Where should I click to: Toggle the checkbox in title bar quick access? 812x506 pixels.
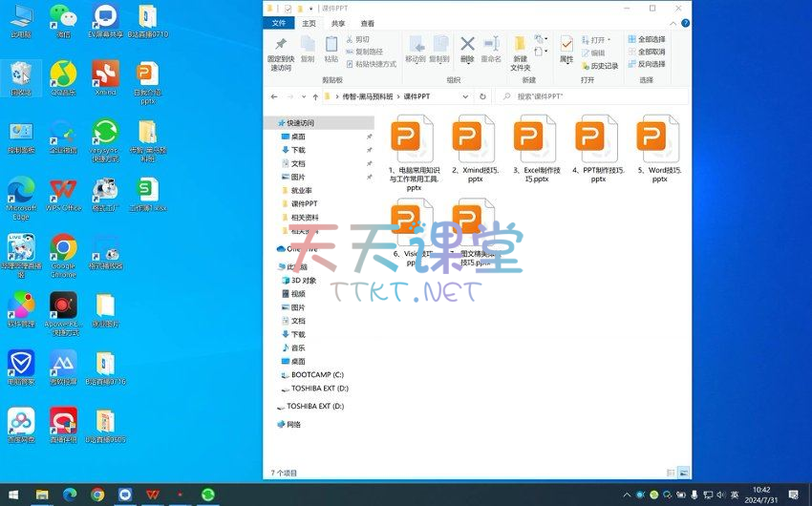(x=288, y=8)
